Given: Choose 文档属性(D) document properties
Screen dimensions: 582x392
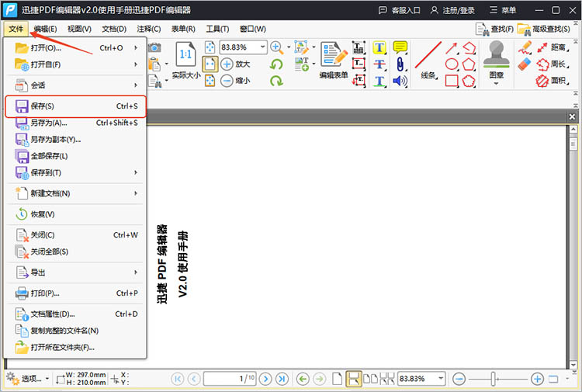Looking at the screenshot, I should (76, 314).
